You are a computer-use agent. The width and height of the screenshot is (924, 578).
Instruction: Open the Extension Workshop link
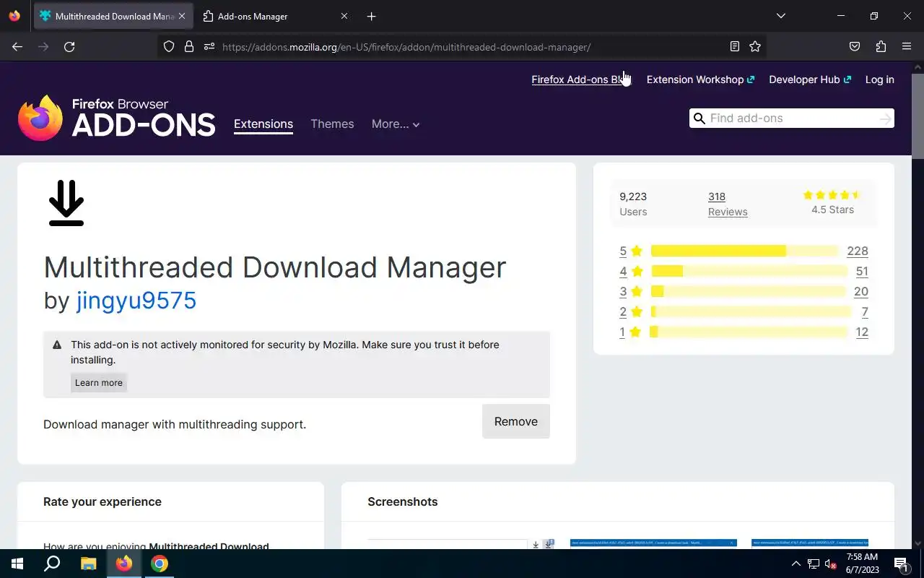pyautogui.click(x=700, y=79)
